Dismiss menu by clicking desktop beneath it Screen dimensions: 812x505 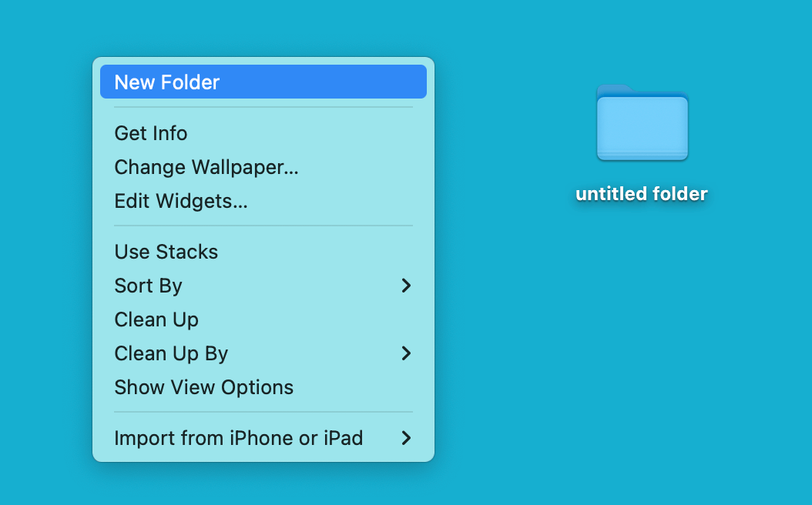click(x=262, y=485)
